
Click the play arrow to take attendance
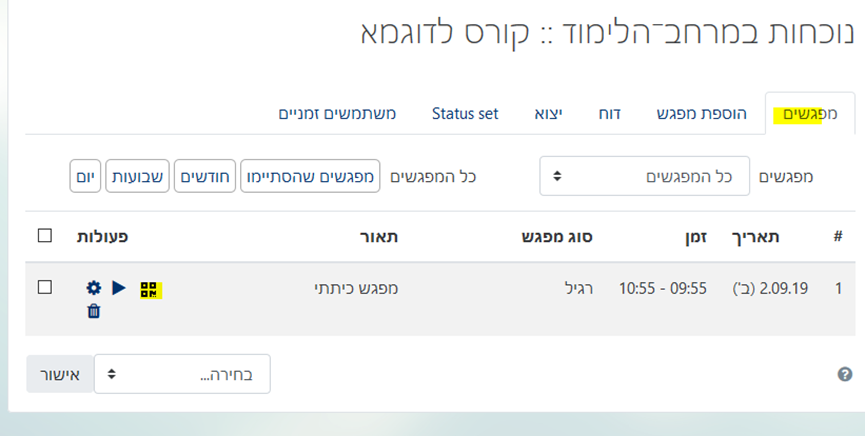click(119, 288)
